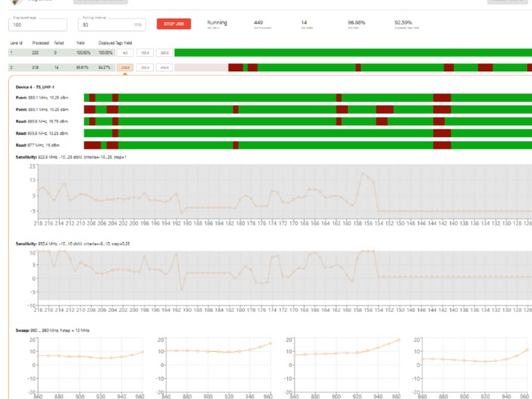The image size is (532, 399).
Task: Select the Lane 2 row's Processed value 219
Action: click(35, 67)
